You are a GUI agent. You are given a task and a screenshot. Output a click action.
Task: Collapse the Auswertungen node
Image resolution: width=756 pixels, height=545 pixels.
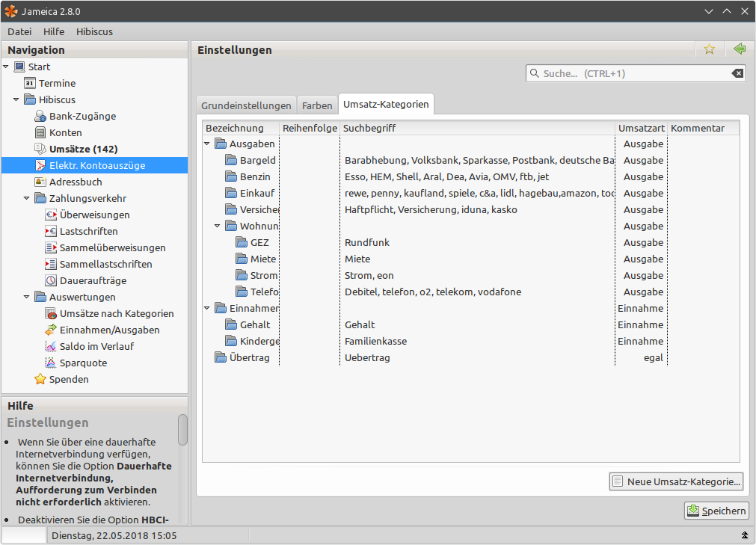(26, 297)
